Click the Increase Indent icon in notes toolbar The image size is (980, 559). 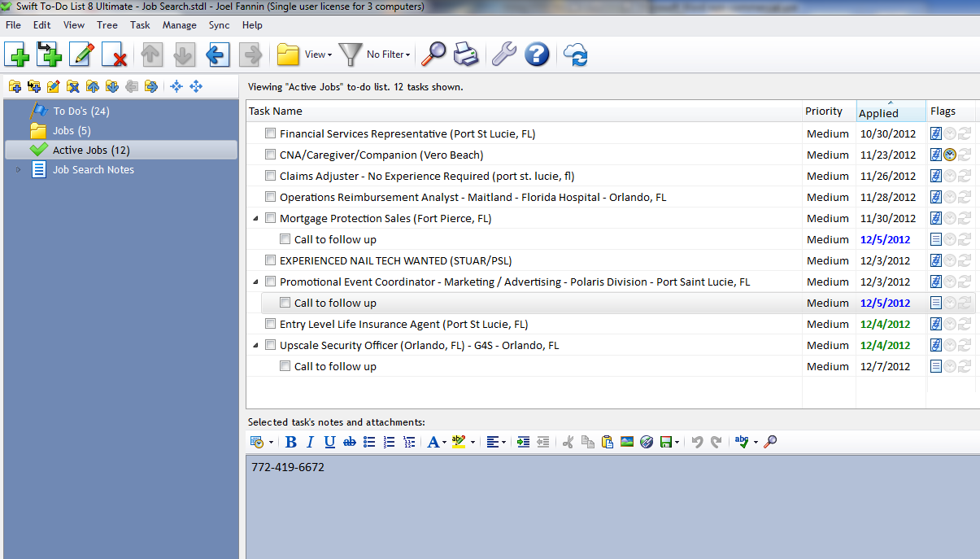pos(523,442)
